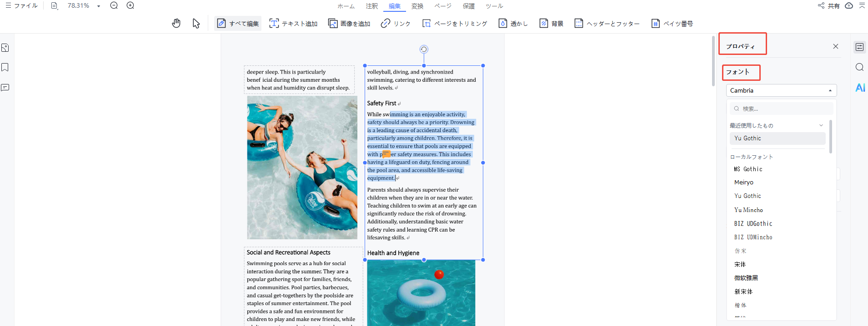868x326 pixels.
Task: Collapse the recently used fonts section
Action: click(x=821, y=125)
